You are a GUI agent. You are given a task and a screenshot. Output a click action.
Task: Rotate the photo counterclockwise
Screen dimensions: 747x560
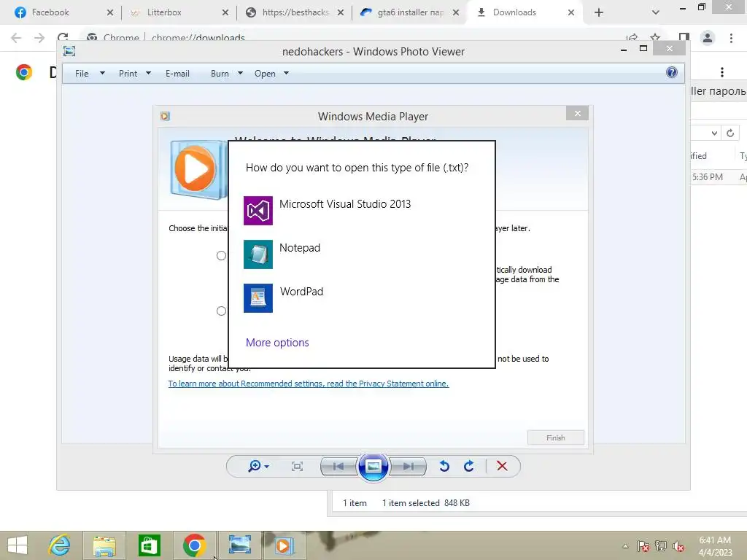pyautogui.click(x=444, y=466)
